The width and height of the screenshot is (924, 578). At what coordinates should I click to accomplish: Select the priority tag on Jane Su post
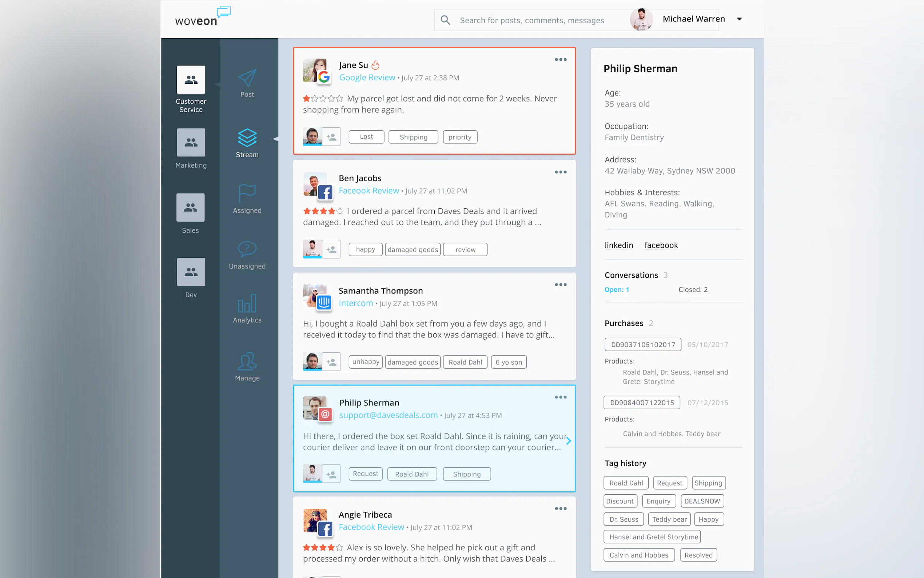459,137
